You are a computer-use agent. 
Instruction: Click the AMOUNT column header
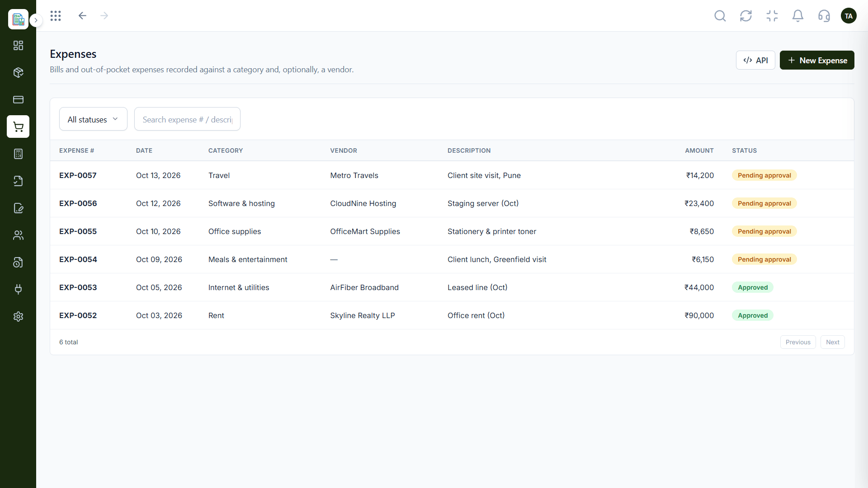[699, 150]
